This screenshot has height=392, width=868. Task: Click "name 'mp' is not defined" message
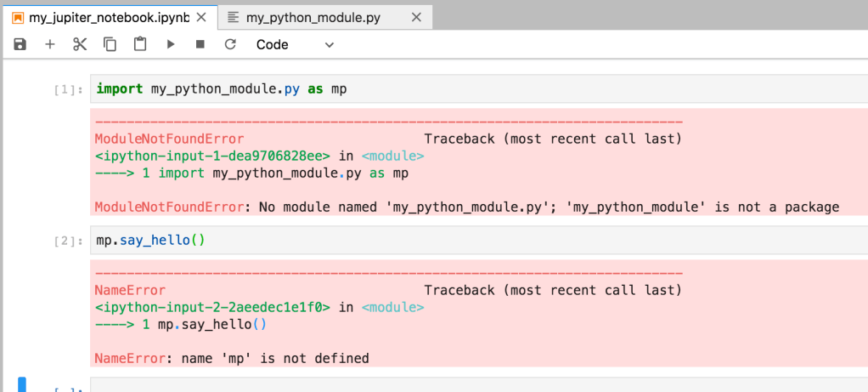pyautogui.click(x=275, y=359)
